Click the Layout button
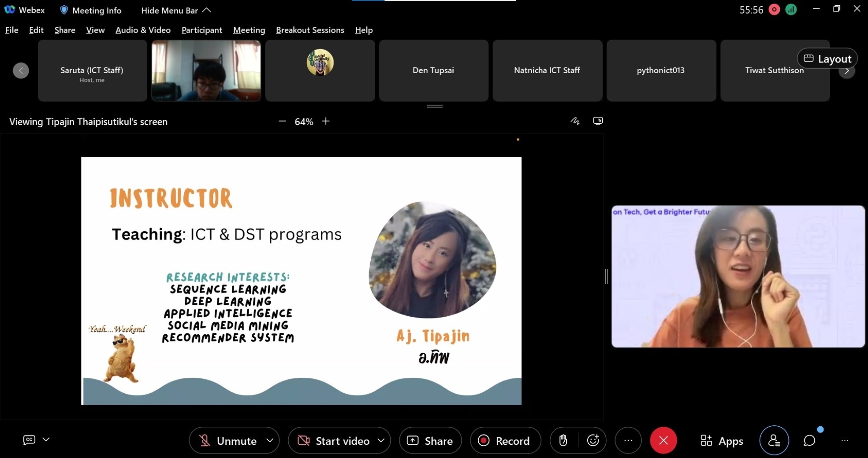Viewport: 868px width, 458px height. pos(827,59)
